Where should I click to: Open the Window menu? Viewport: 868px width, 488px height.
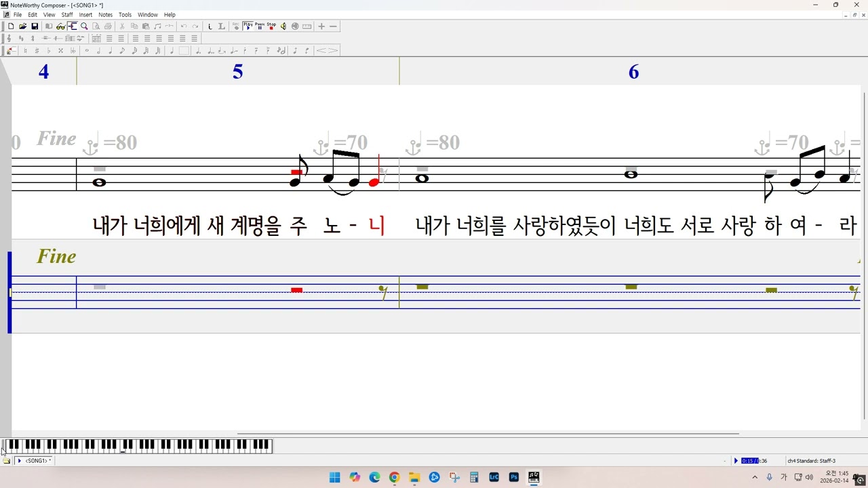[148, 14]
